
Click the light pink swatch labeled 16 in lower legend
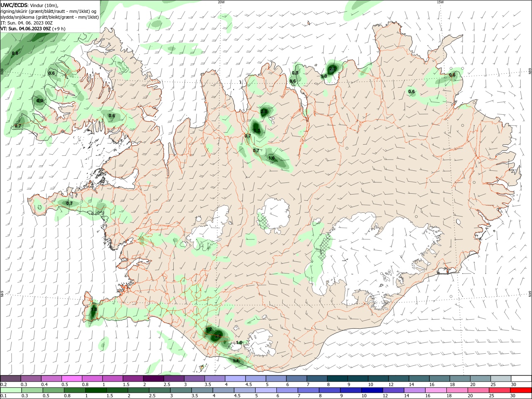[x=435, y=390]
